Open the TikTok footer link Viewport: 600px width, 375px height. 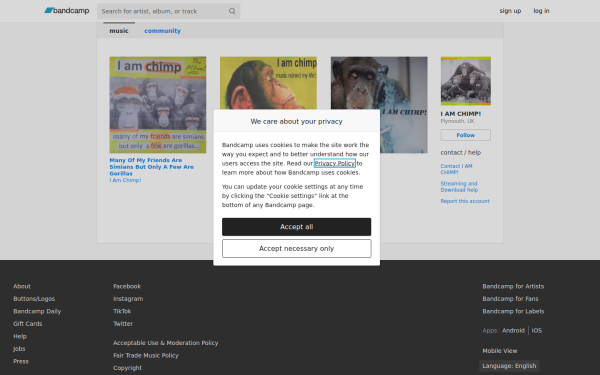(x=122, y=311)
